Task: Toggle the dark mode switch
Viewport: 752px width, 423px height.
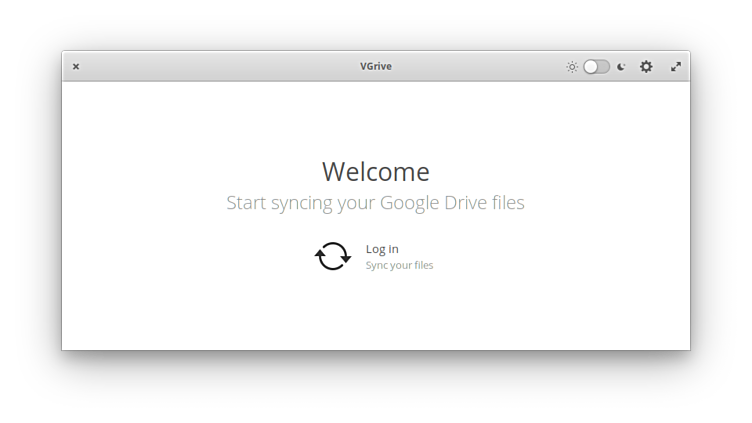Action: (596, 67)
